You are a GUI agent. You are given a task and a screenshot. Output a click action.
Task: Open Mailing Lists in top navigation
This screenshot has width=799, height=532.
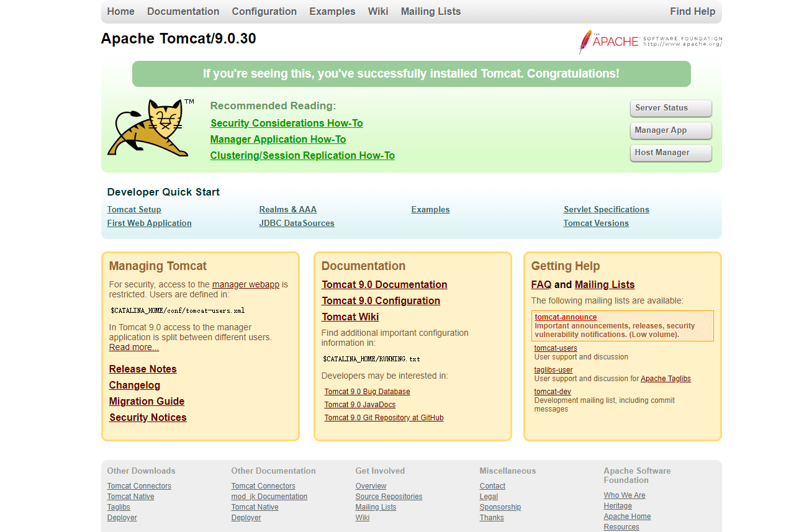point(430,12)
